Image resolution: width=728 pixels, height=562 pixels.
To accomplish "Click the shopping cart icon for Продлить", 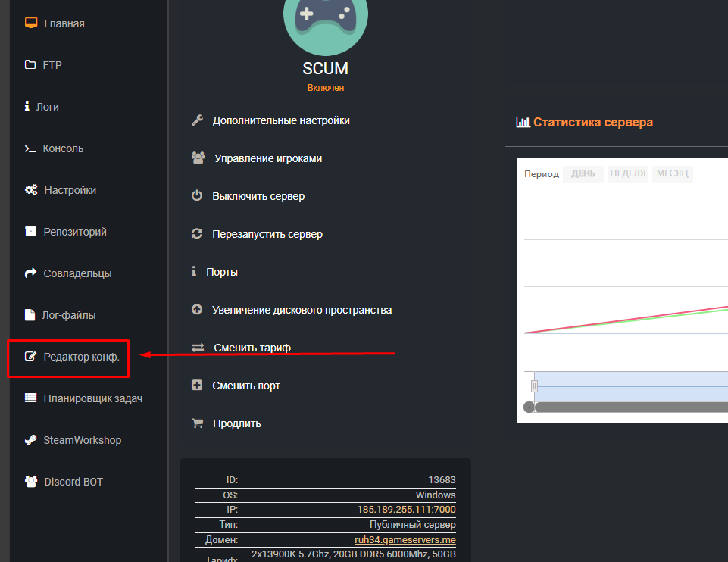I will 197,423.
